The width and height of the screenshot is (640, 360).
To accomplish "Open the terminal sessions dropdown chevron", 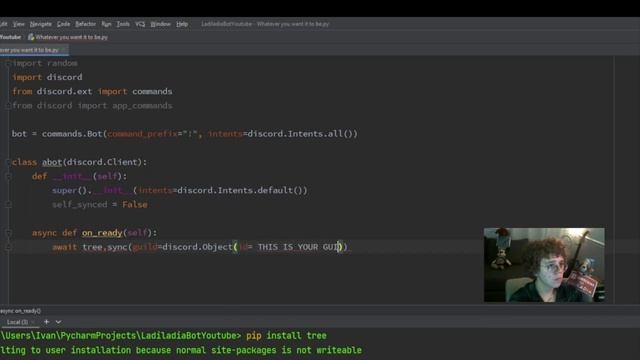I will 58,322.
